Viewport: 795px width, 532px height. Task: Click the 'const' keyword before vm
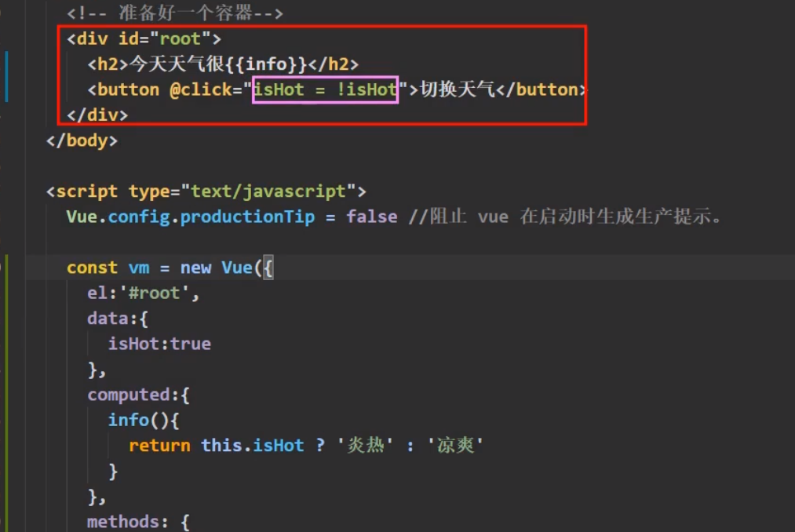pos(92,268)
